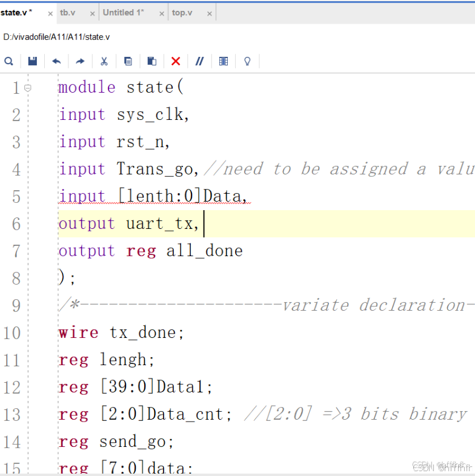Screen dimensions: 475x476
Task: Place cursor on 'output uart_tx,' line
Action: pyautogui.click(x=128, y=223)
